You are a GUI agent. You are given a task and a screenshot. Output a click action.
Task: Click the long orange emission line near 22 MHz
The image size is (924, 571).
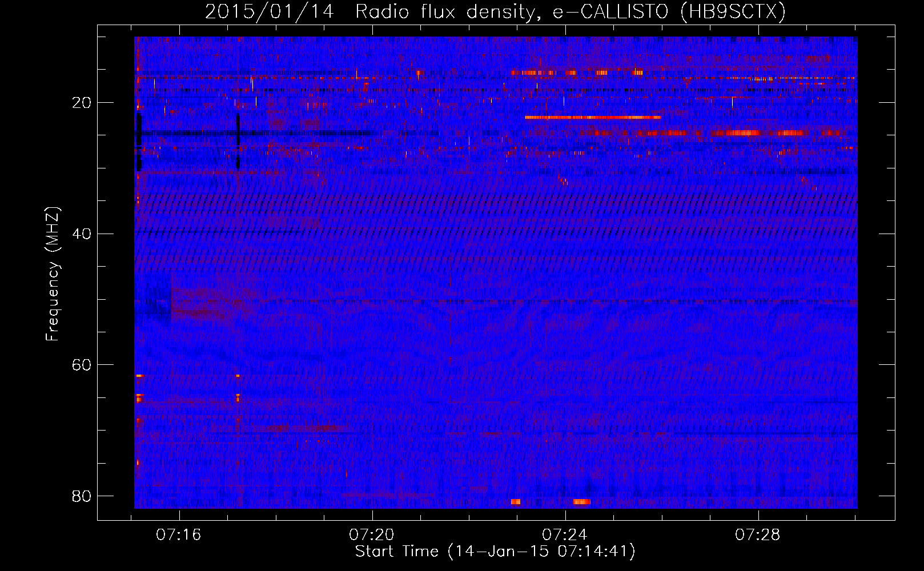click(x=593, y=118)
